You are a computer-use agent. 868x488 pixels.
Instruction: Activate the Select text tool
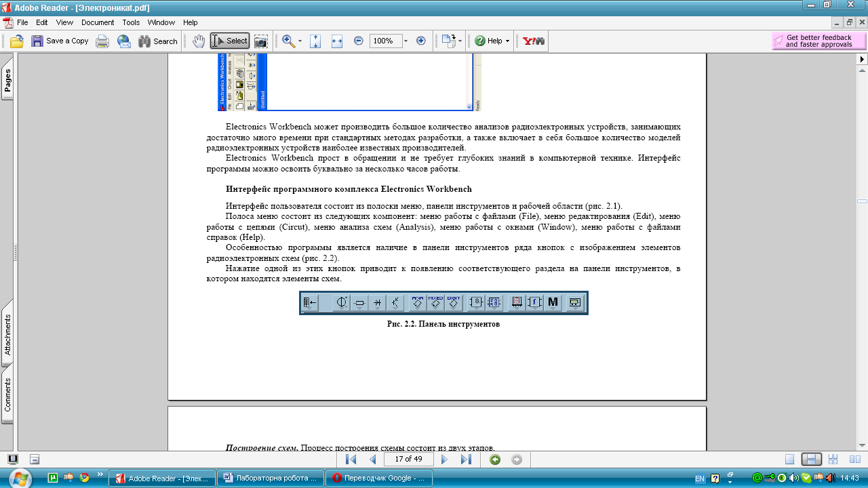(x=230, y=41)
